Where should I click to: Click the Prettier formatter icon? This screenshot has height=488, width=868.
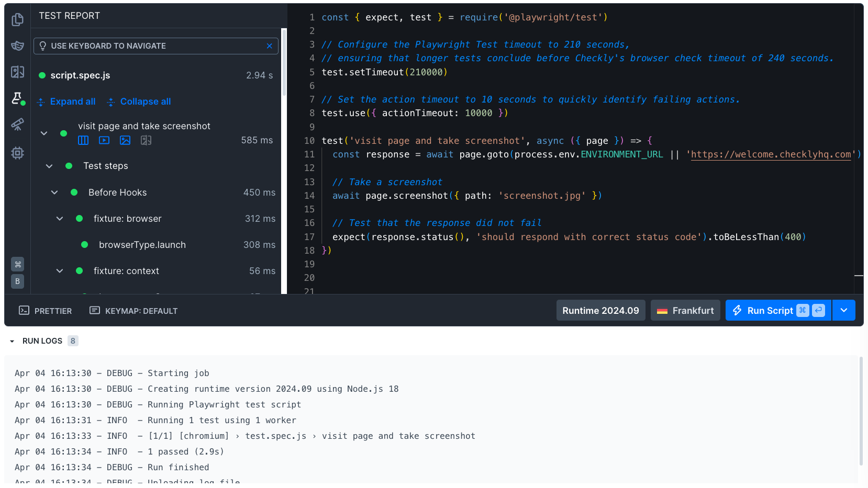24,310
